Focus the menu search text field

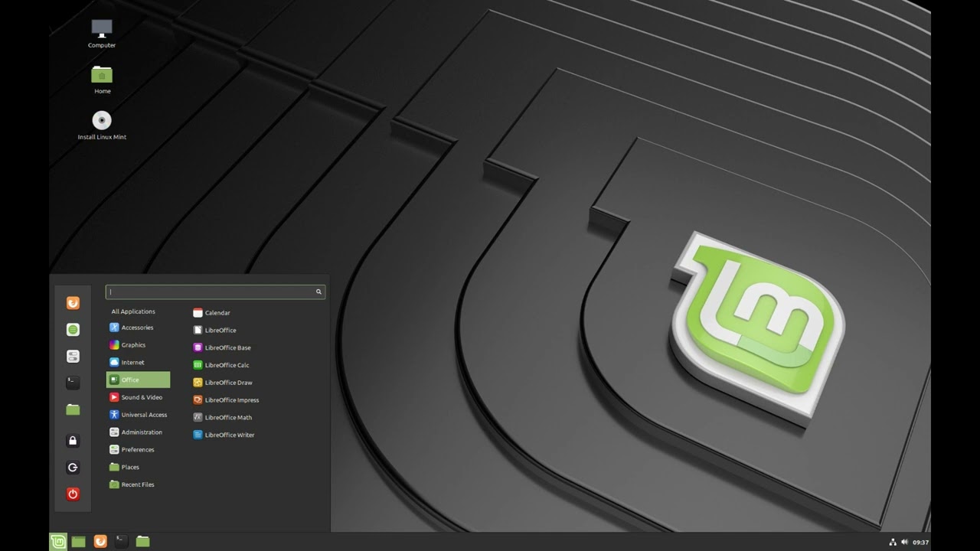coord(215,292)
